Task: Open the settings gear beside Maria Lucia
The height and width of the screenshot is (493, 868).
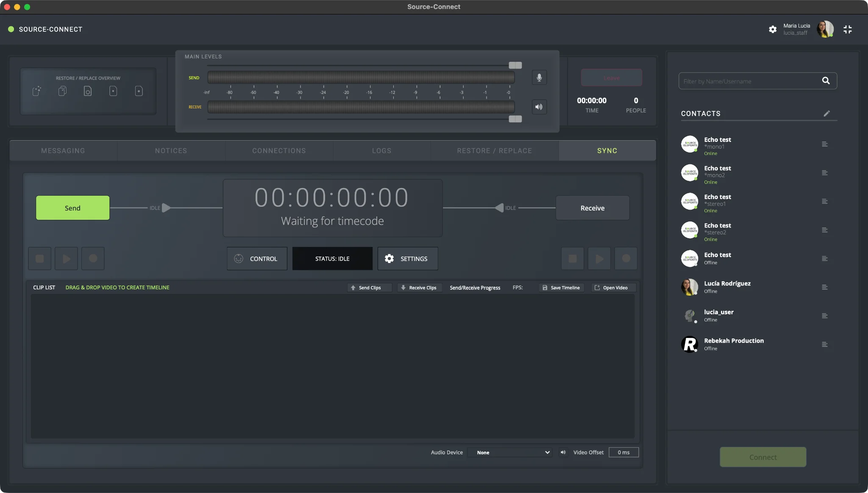Action: coord(773,29)
